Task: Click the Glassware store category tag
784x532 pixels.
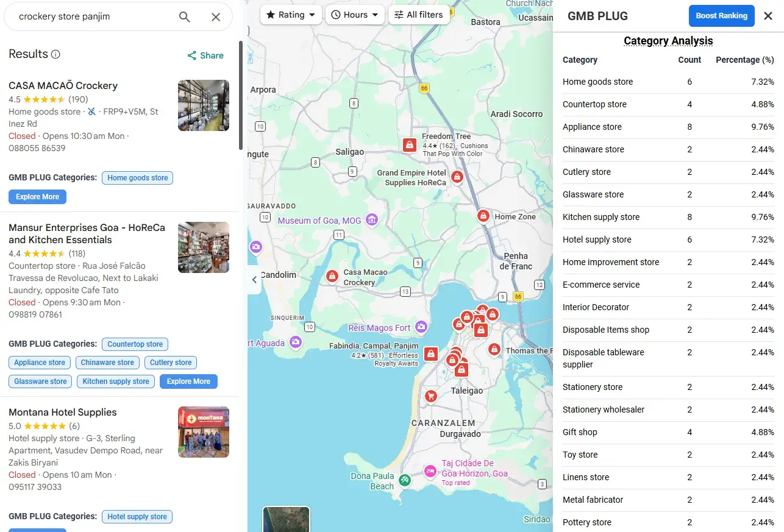Action: click(40, 381)
